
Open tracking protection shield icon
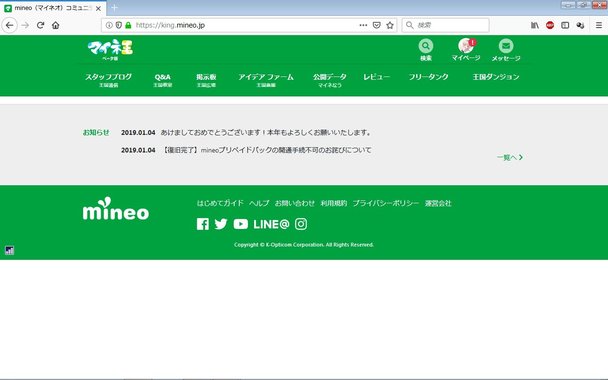pyautogui.click(x=119, y=25)
